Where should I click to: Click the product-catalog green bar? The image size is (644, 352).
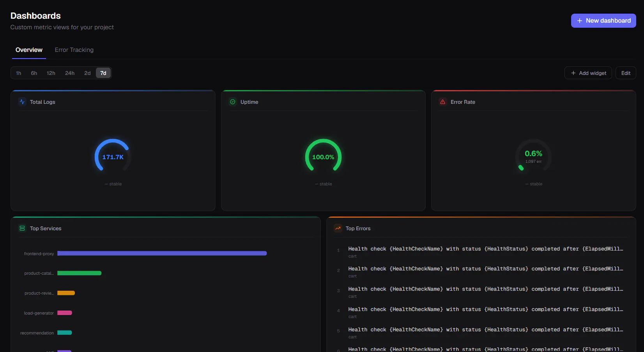[79, 273]
